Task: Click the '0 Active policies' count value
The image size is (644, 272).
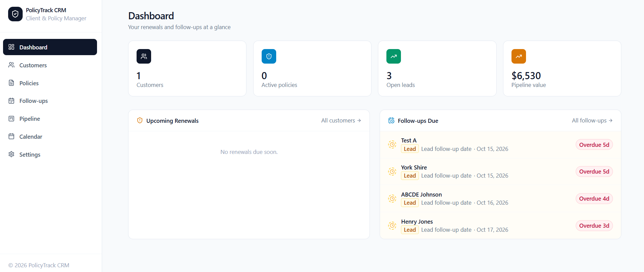Action: click(264, 75)
